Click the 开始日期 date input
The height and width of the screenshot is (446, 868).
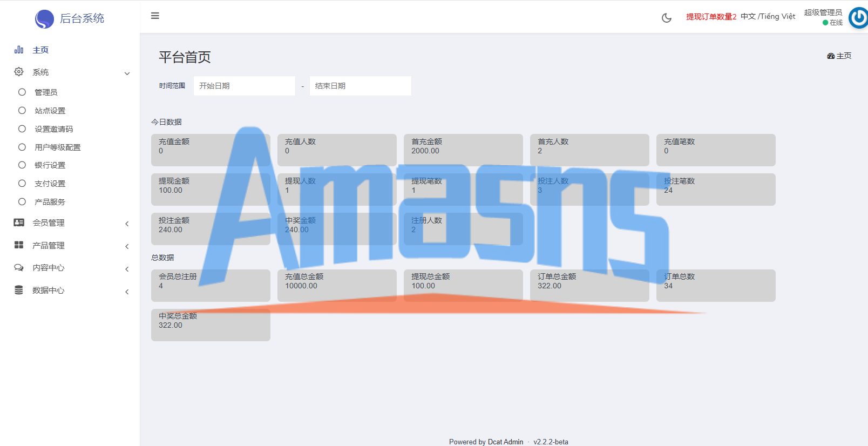point(245,86)
